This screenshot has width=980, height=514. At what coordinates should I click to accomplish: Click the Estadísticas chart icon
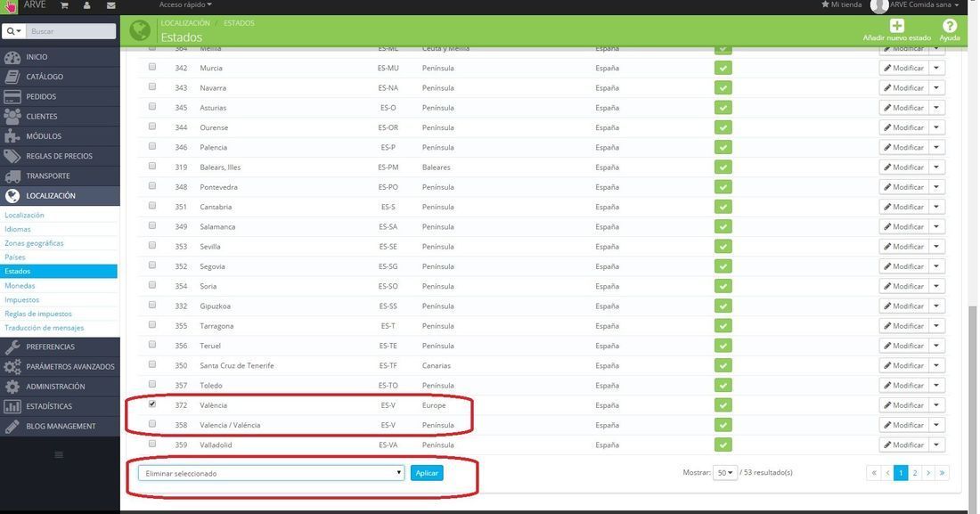pyautogui.click(x=12, y=406)
